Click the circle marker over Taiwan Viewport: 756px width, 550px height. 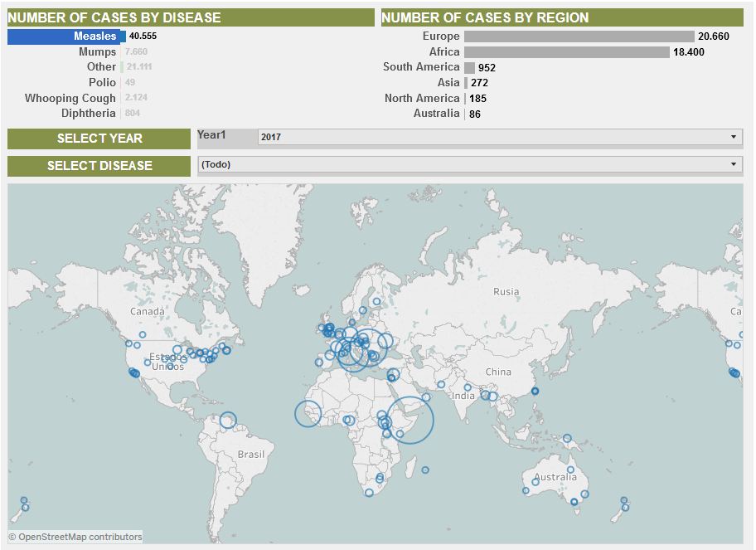click(535, 391)
